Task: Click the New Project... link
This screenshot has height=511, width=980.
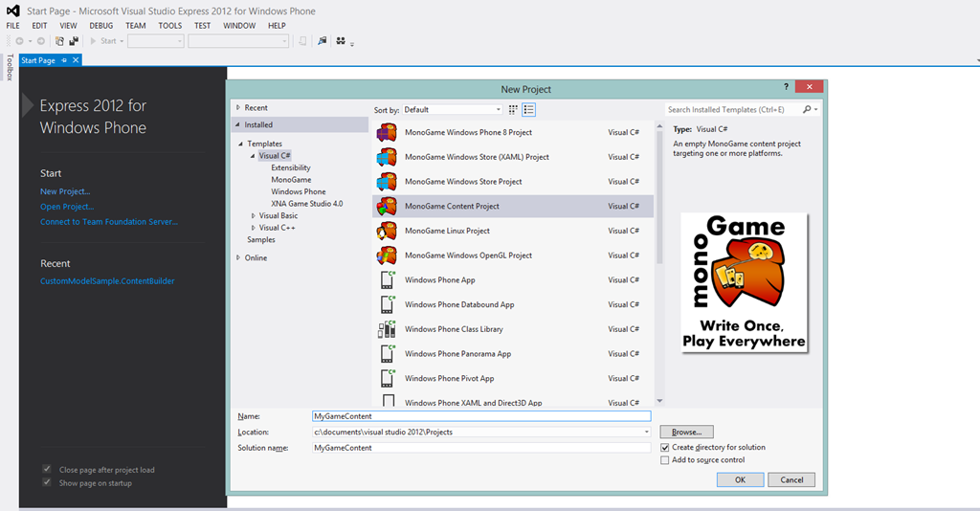Action: coord(65,191)
